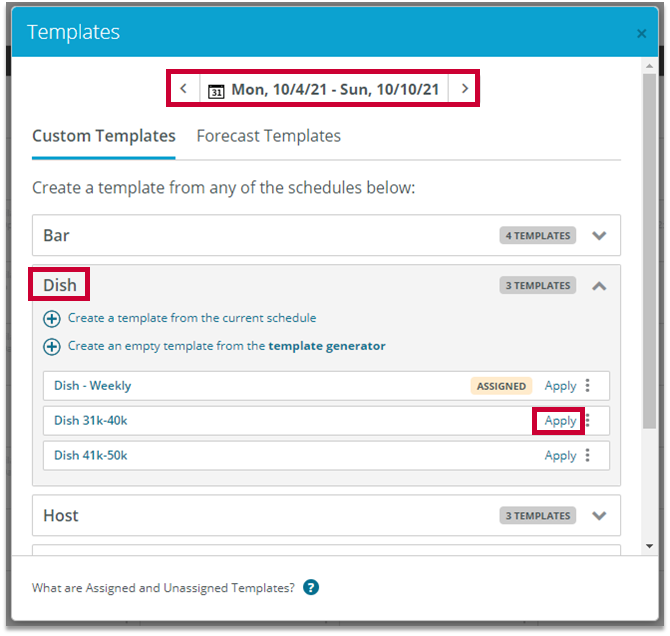
Task: Click plus icon to create template from current schedule
Action: (52, 319)
